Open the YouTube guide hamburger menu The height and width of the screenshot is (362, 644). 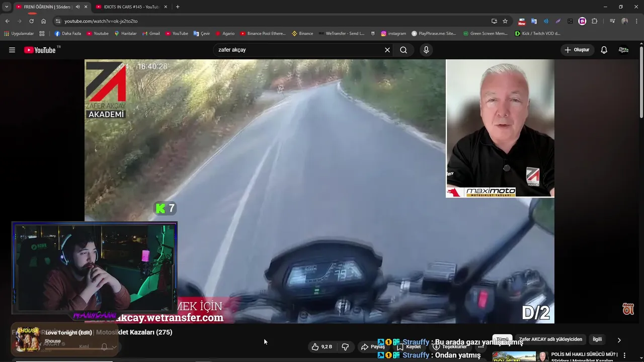tap(12, 50)
